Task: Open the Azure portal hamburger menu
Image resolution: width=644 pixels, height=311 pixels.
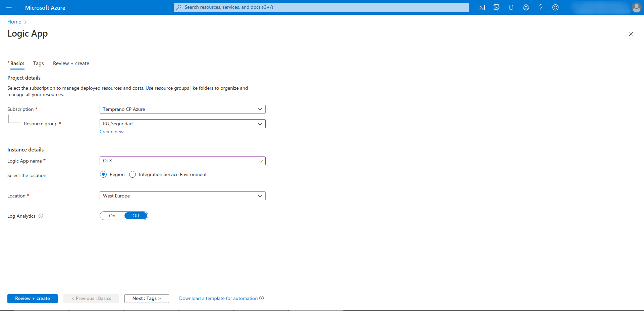Action: (x=9, y=7)
